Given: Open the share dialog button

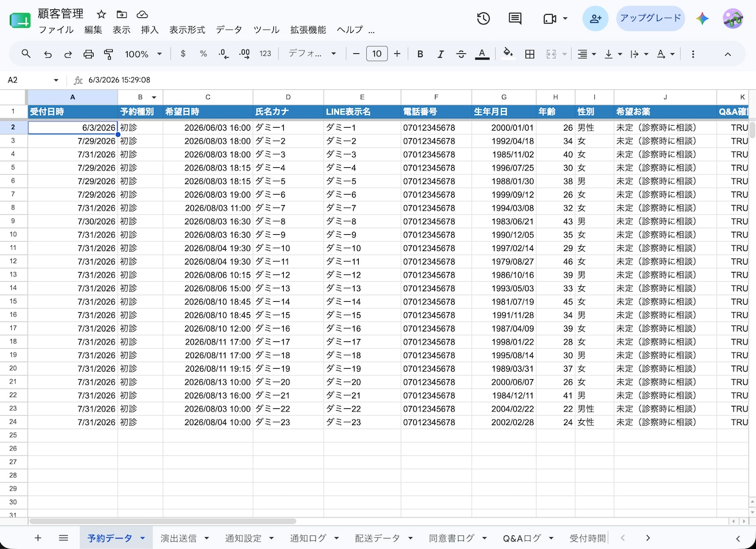Looking at the screenshot, I should 596,19.
